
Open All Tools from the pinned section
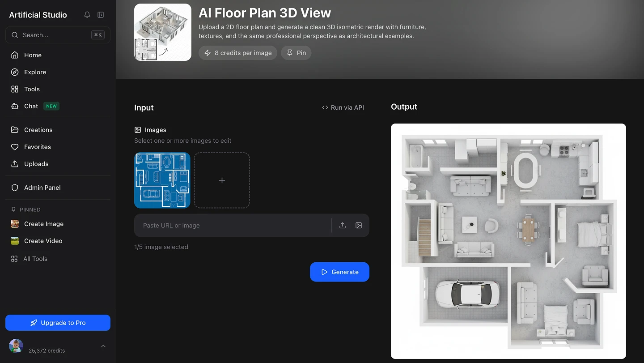[35, 259]
